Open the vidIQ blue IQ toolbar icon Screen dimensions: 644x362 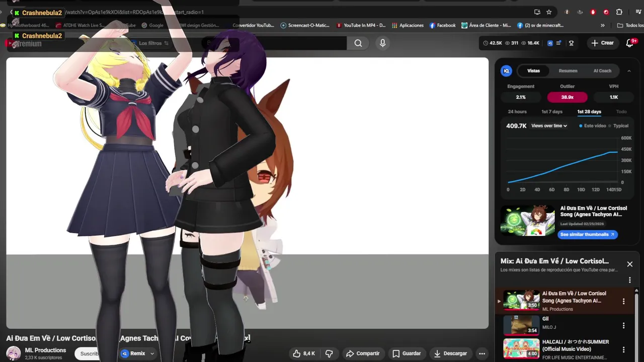point(550,43)
